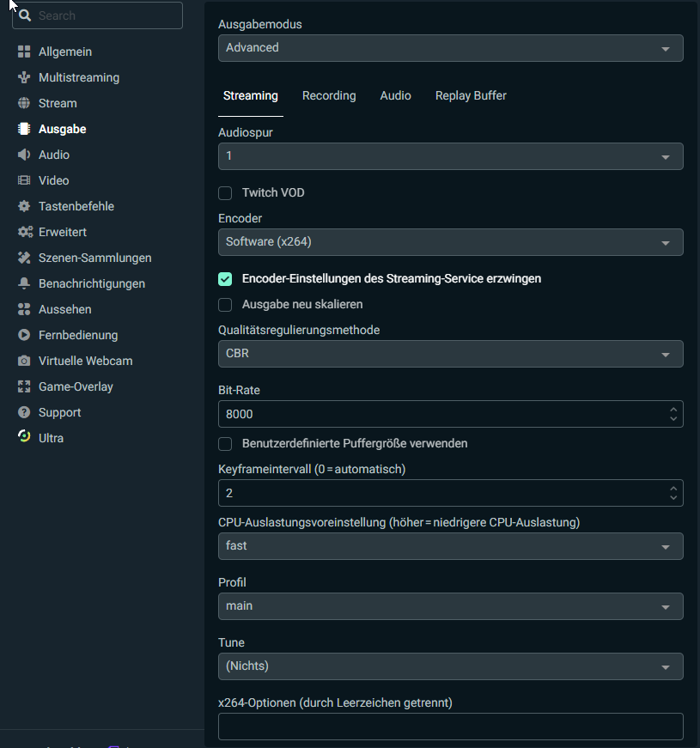700x748 pixels.
Task: Click the Virtuelle Webcam camera icon
Action: tap(24, 362)
